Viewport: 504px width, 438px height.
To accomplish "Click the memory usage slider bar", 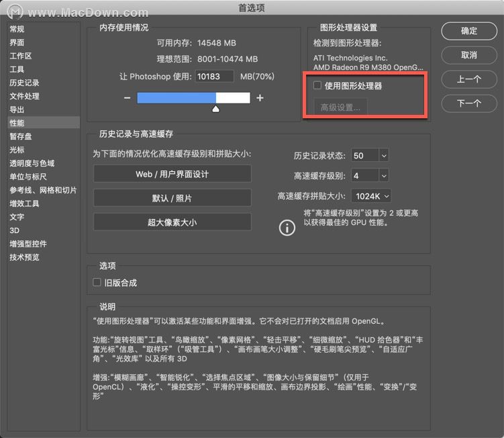I will [193, 98].
